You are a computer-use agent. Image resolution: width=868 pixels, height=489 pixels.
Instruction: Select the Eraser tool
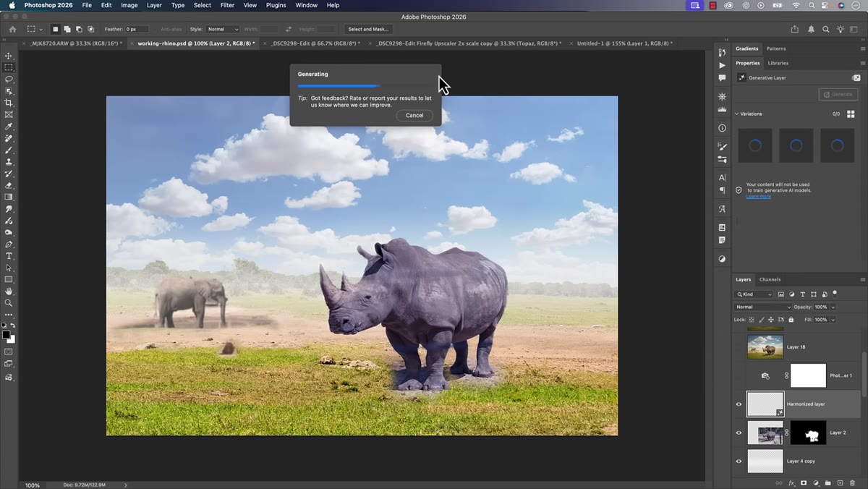(x=9, y=185)
